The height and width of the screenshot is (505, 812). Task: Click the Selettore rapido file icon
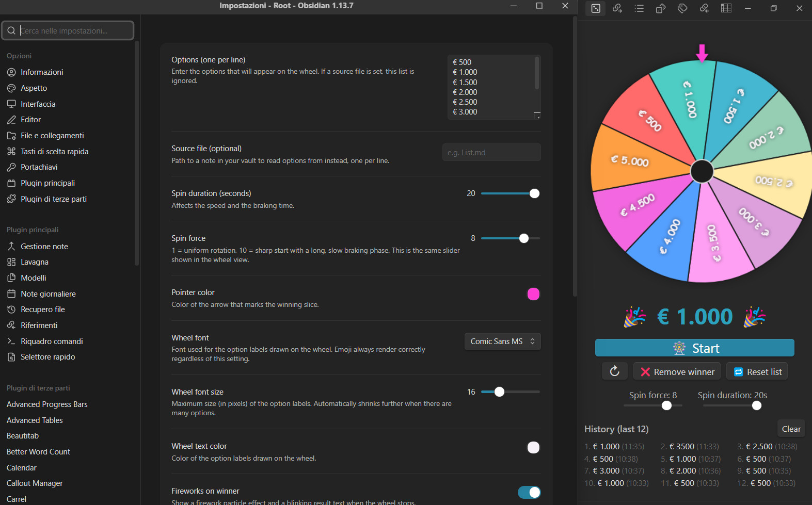tap(11, 357)
